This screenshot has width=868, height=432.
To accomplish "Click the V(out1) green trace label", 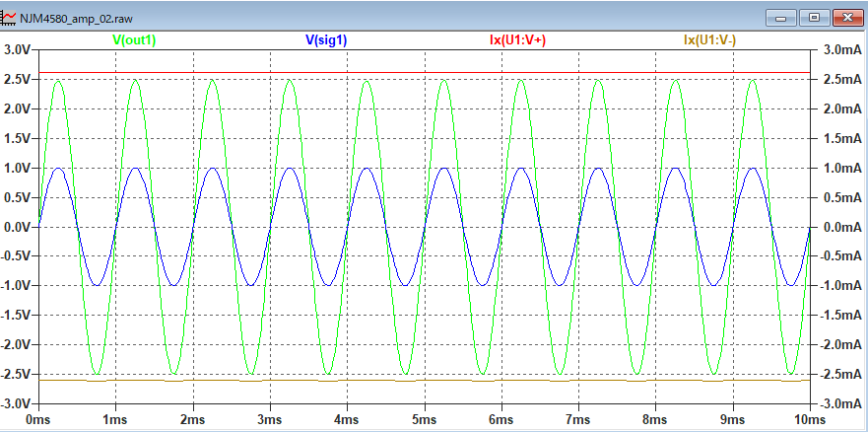I will point(134,40).
